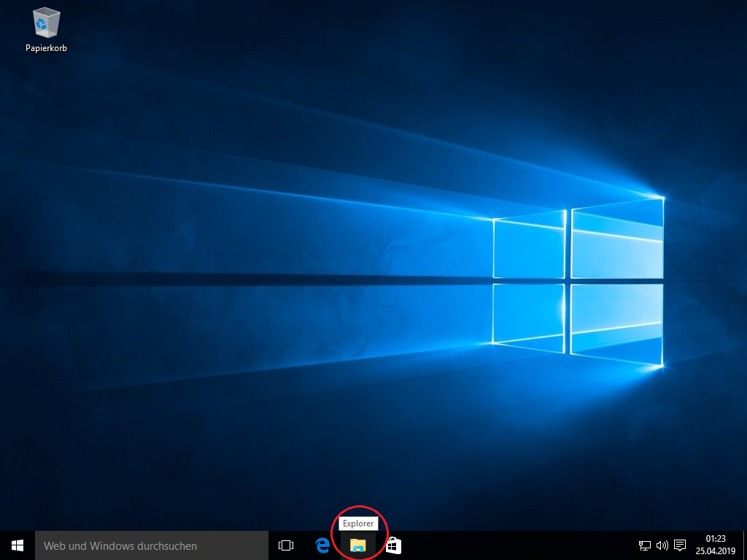Click the Show Desktop strip at taskbar end
Image resolution: width=747 pixels, height=560 pixels.
(745, 545)
